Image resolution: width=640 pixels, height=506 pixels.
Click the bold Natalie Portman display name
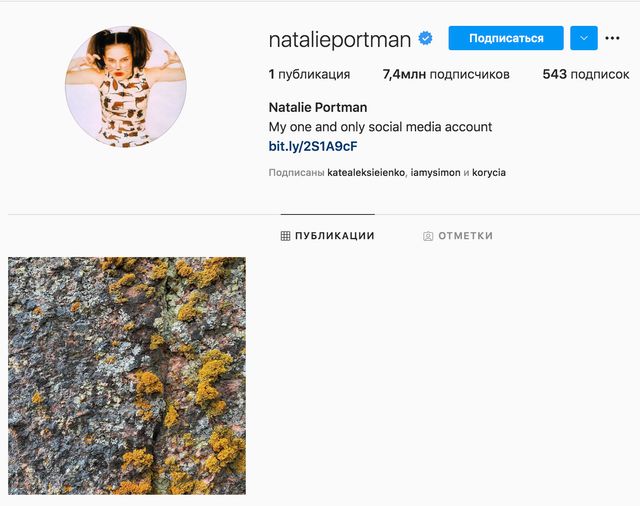click(x=318, y=107)
